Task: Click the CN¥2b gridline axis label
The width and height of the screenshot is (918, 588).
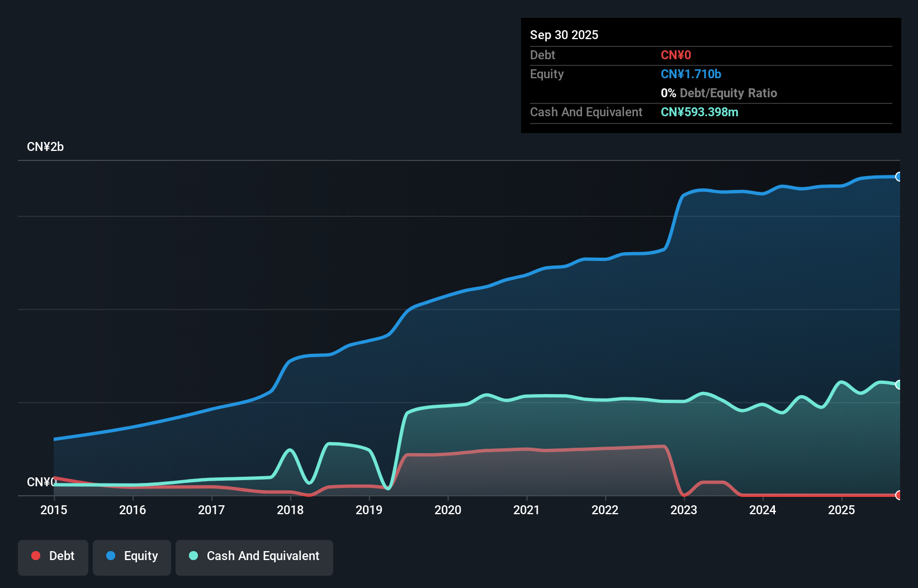Action: [x=46, y=146]
